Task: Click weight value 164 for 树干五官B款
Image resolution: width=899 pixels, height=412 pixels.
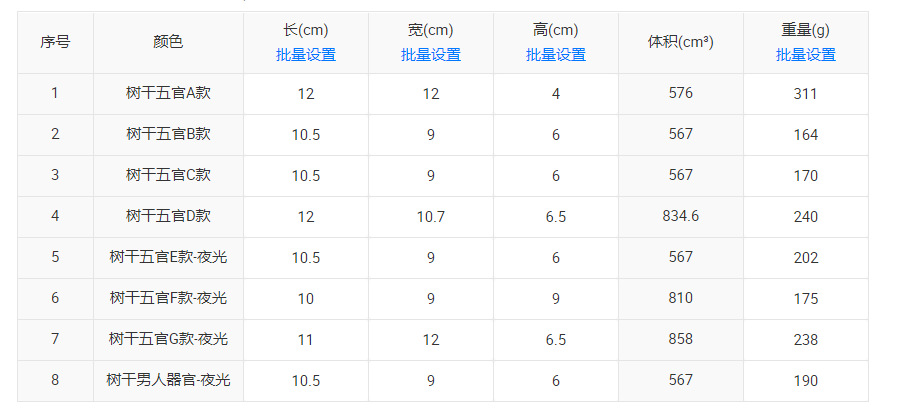Action: click(805, 135)
